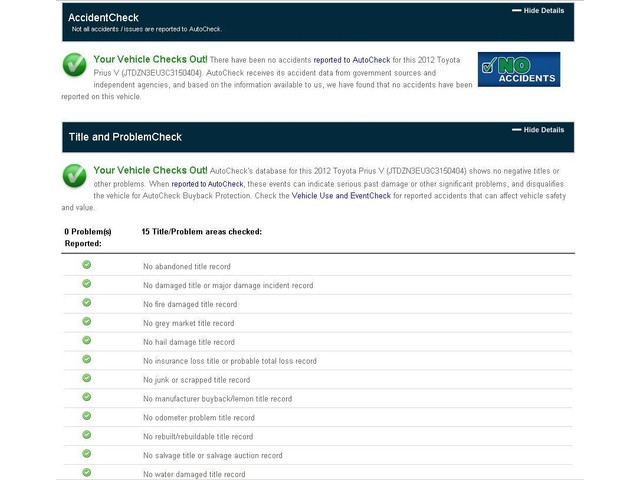
Task: Open the 'reported to AutoCheck' link in Title ProblemCheck
Action: tap(207, 184)
